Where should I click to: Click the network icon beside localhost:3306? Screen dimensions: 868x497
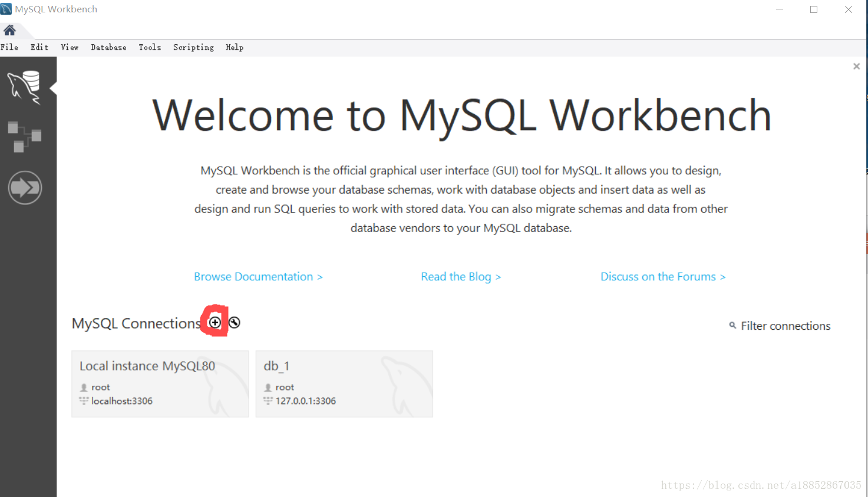click(84, 400)
